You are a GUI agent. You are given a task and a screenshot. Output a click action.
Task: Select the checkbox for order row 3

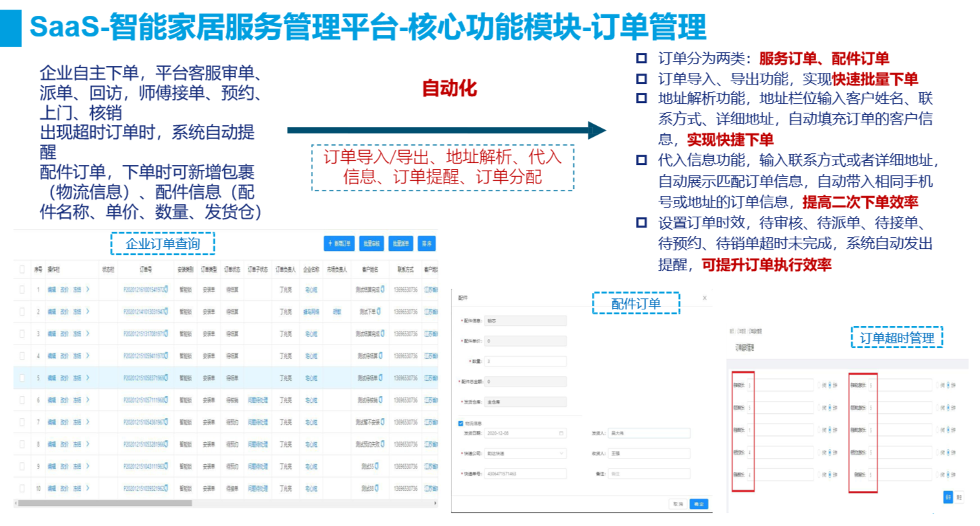point(22,333)
